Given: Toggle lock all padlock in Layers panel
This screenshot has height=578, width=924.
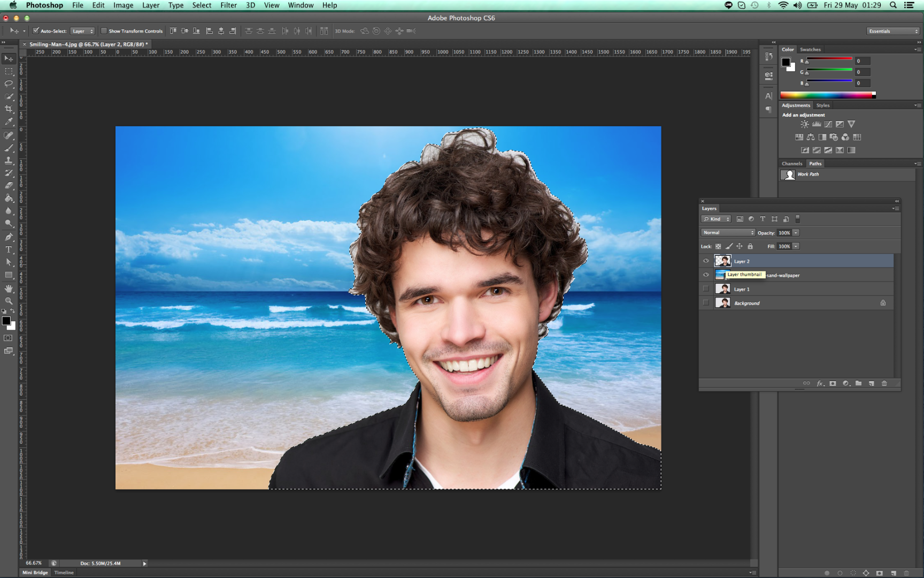Looking at the screenshot, I should pos(750,246).
